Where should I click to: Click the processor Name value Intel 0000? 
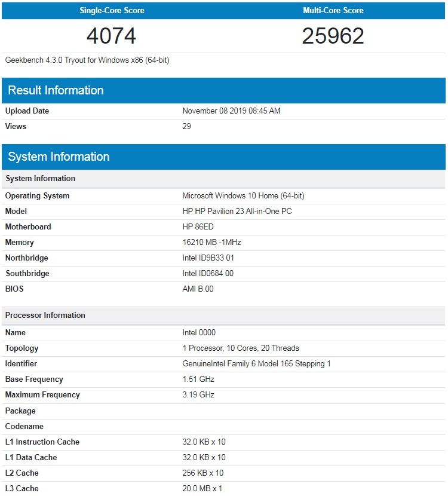[199, 332]
